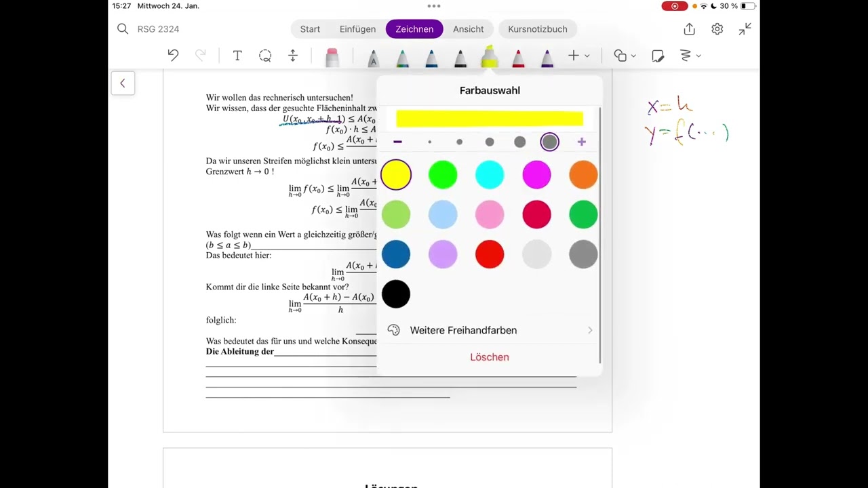Expand dropdown arrow beside add-pen plus
This screenshot has height=488, width=868.
[x=587, y=56]
